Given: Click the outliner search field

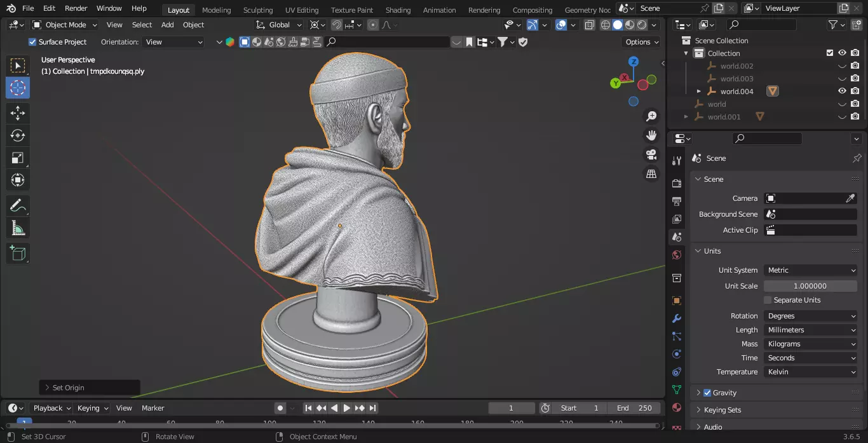Looking at the screenshot, I should click(761, 25).
